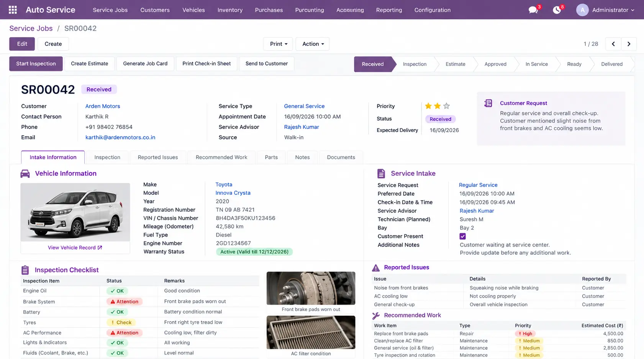The image size is (644, 359).
Task: Open the View Vehicle Record link
Action: 75,248
